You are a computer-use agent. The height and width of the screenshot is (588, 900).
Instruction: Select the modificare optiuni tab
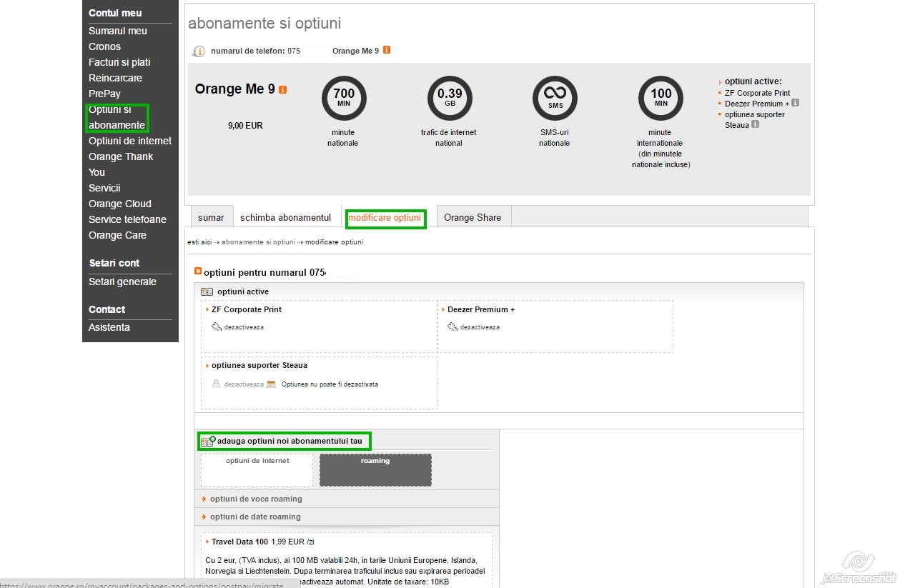pos(385,217)
